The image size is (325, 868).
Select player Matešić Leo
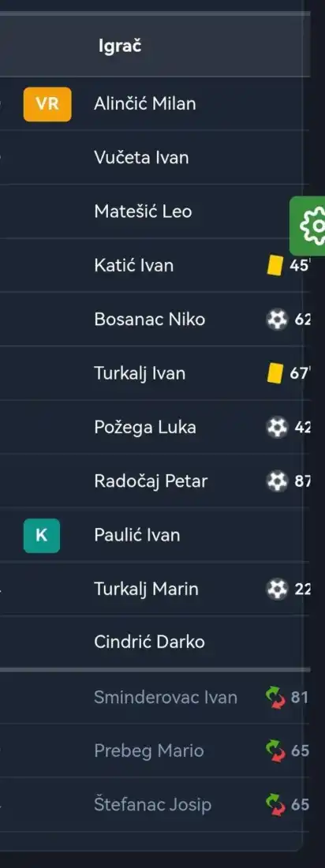coord(143,211)
